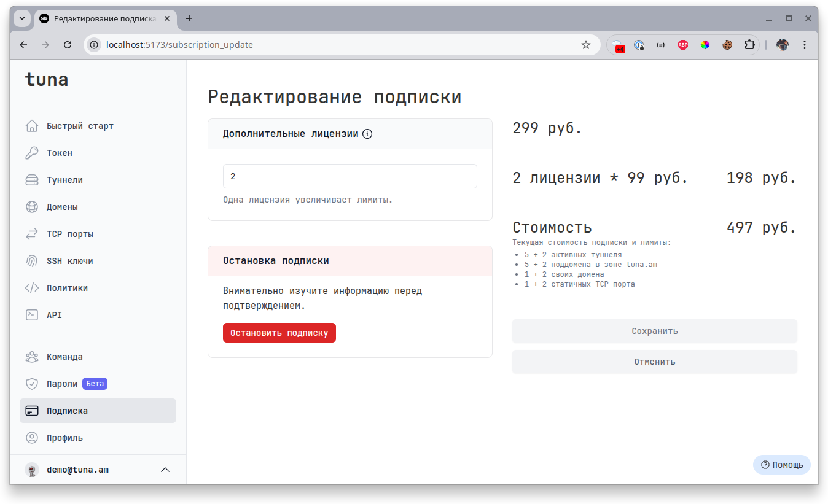The height and width of the screenshot is (504, 828).
Task: Open Быстрый старт via the home icon
Action: (x=32, y=126)
